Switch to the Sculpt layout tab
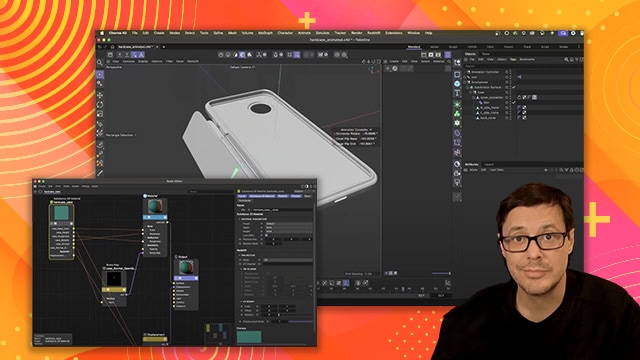This screenshot has width=640, height=360. tap(453, 47)
